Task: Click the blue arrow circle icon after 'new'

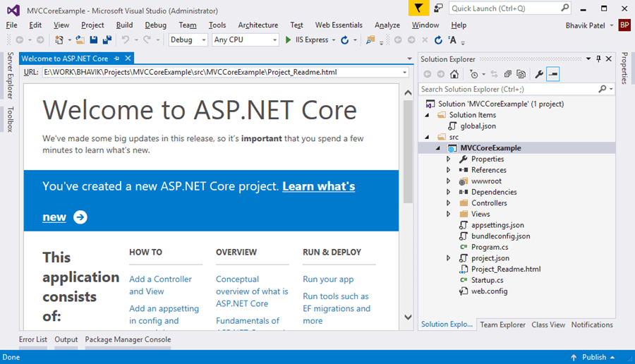Action: [x=80, y=217]
